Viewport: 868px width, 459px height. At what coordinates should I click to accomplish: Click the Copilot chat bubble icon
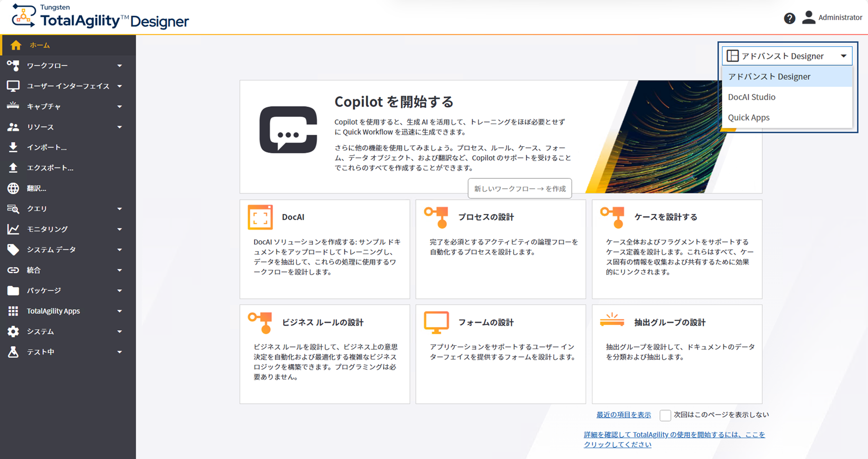[288, 130]
